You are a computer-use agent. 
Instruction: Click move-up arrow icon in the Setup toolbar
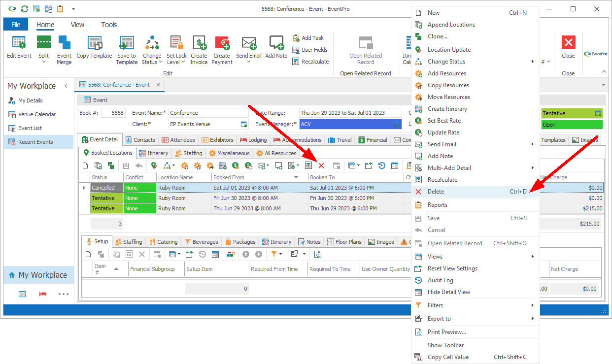[246, 254]
